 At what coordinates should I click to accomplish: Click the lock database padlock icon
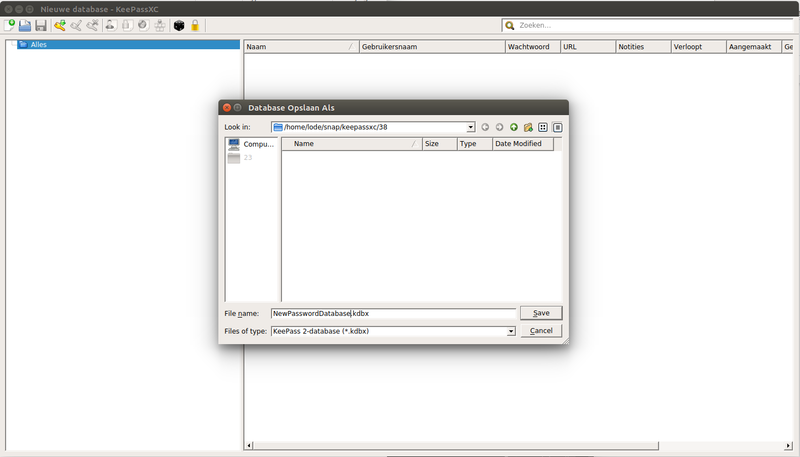(195, 25)
